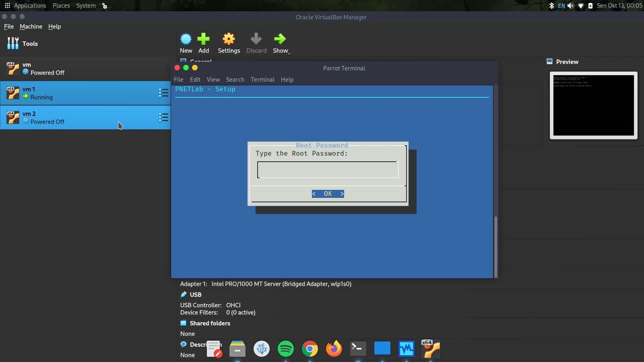This screenshot has width=644, height=362.
Task: Click the vm preview thumbnail
Action: [x=593, y=105]
